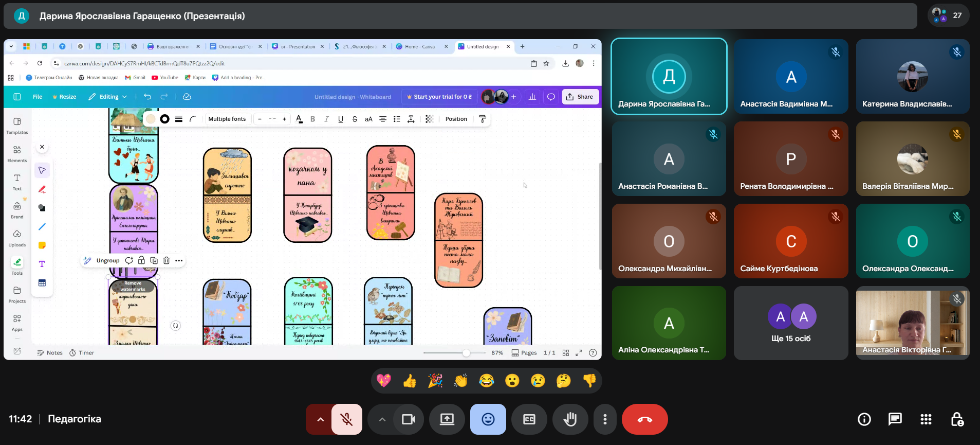Toggle the reactions bar button
This screenshot has height=445, width=980.
(488, 419)
